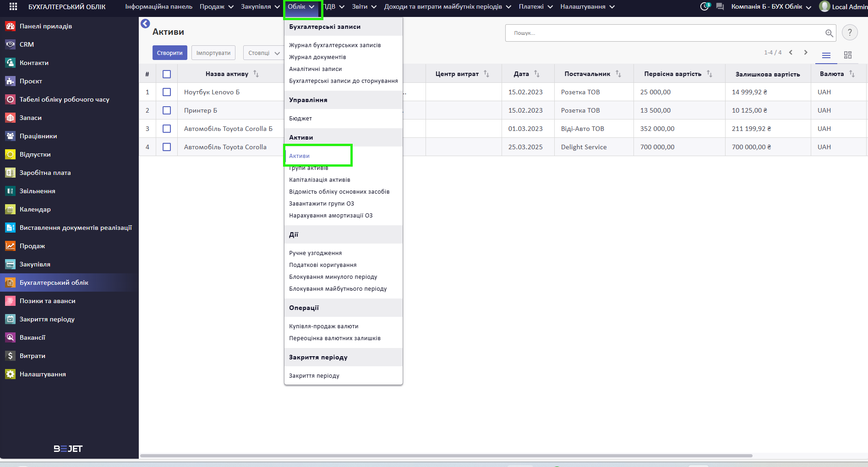This screenshot has height=467, width=868.
Task: Collapse sidebar with the back arrow icon
Action: (x=145, y=24)
